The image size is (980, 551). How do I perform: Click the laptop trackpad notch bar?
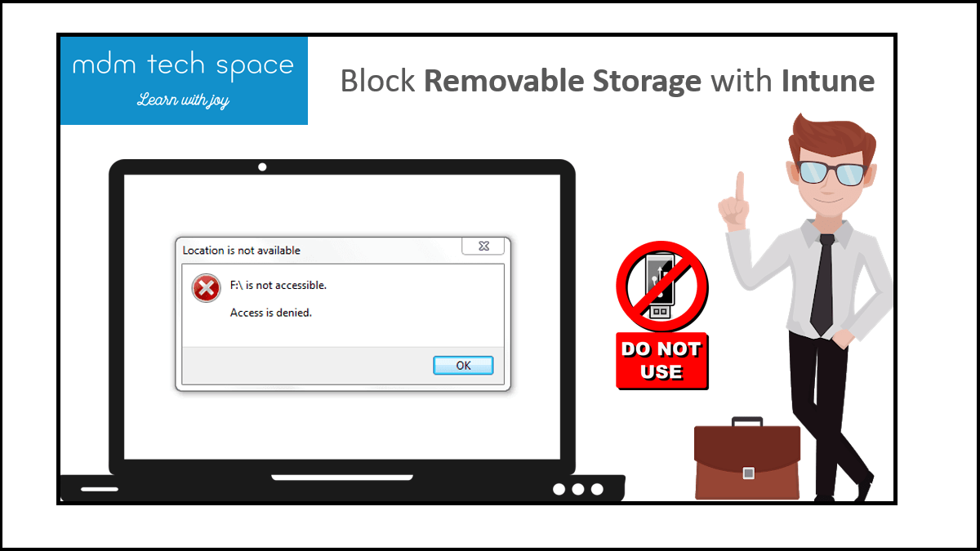click(341, 477)
